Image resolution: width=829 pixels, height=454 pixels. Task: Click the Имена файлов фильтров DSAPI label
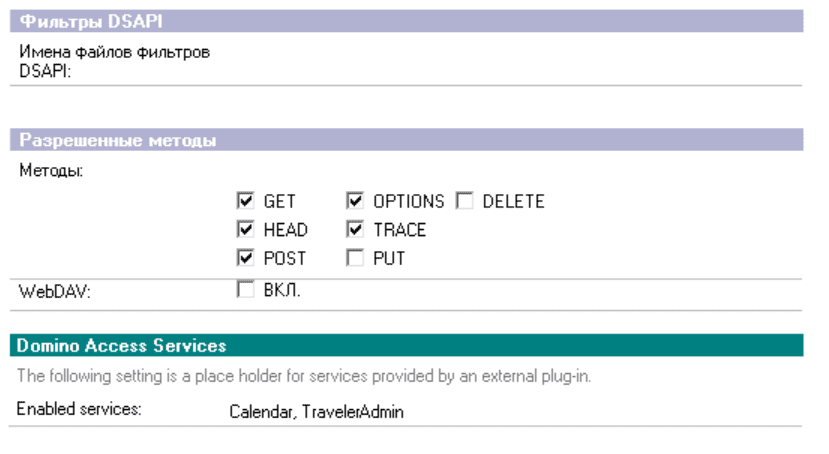[114, 59]
